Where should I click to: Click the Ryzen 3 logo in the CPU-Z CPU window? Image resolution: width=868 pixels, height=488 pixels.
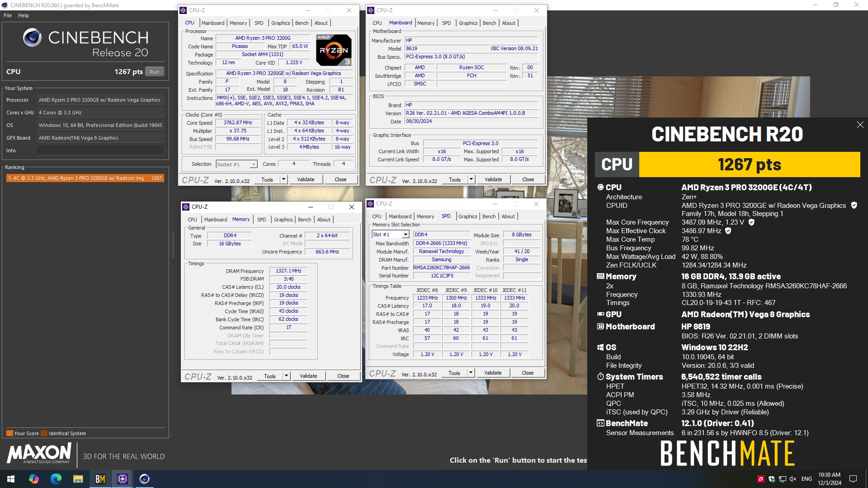pos(334,50)
